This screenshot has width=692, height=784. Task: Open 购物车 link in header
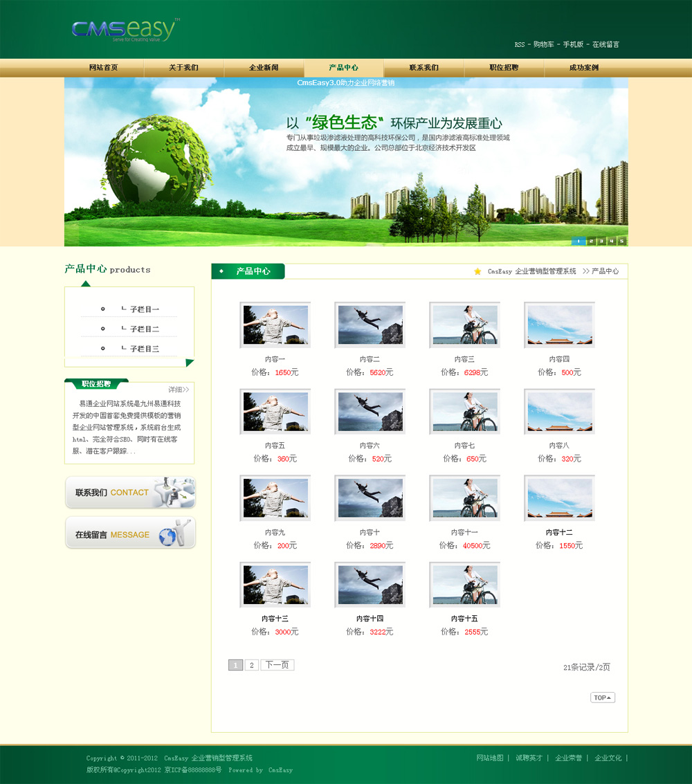(543, 44)
